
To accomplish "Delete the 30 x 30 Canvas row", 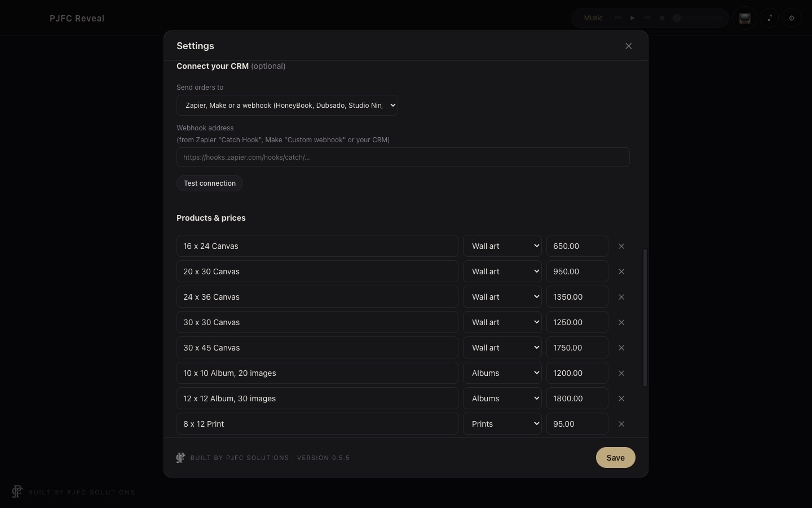I will tap(621, 322).
